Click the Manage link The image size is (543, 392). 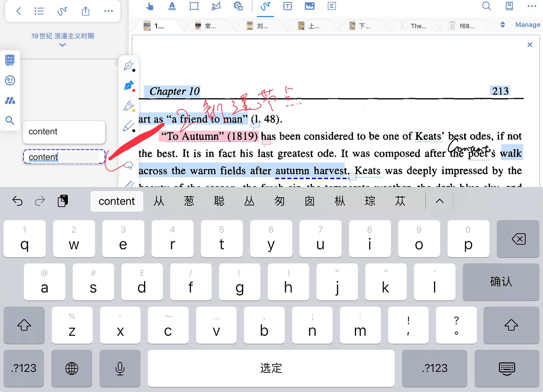pos(528,24)
